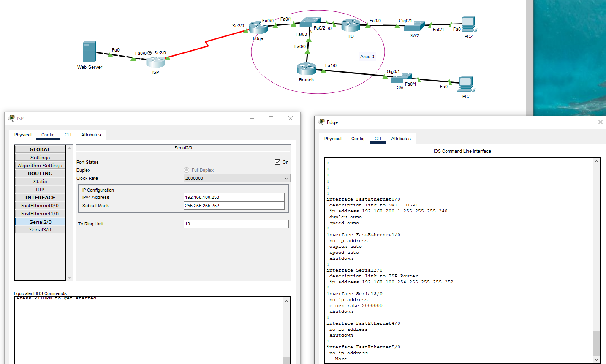Click the ROUTING section button
This screenshot has width=606, height=364.
(40, 174)
